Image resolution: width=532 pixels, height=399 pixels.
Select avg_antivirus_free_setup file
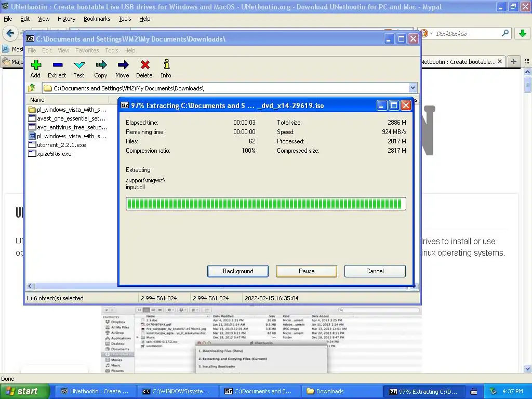click(x=68, y=127)
